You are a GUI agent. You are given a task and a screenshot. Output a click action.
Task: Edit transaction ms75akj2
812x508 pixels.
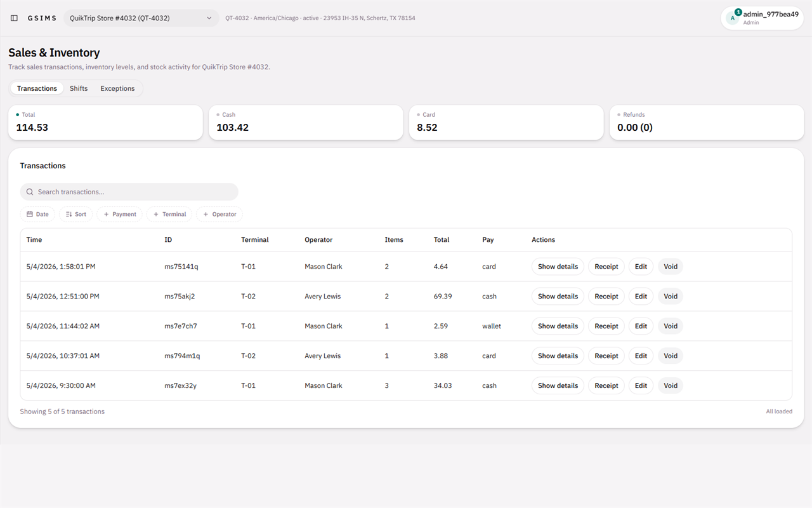tap(641, 297)
